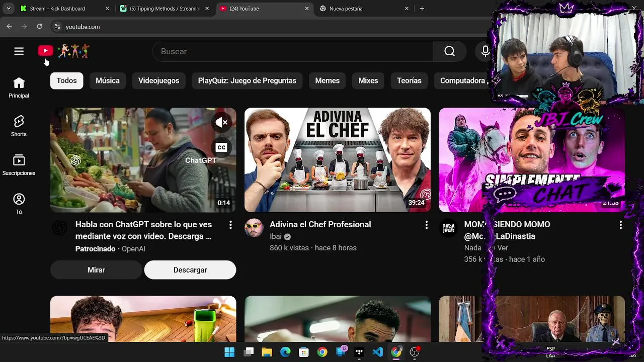Click the Descargar button
The height and width of the screenshot is (362, 644).
click(x=190, y=270)
